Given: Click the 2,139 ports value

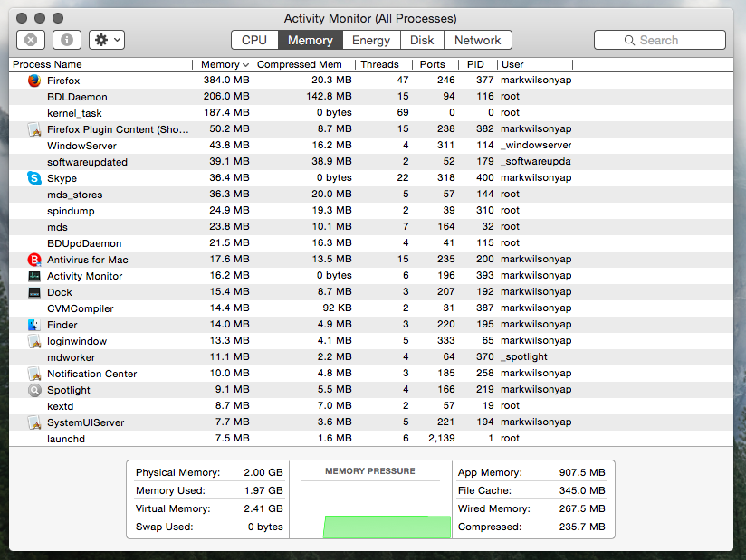Looking at the screenshot, I should click(x=442, y=438).
